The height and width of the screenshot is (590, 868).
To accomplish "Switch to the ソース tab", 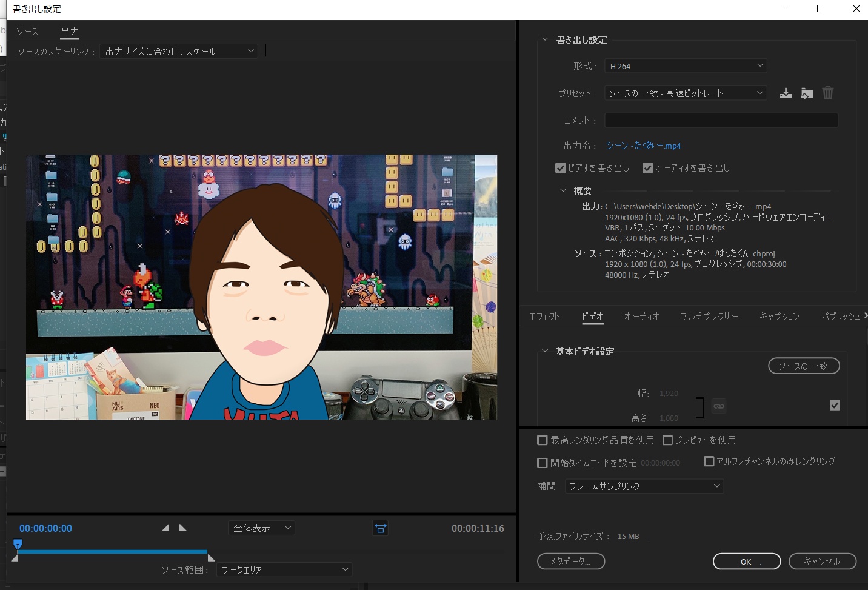I will (27, 32).
